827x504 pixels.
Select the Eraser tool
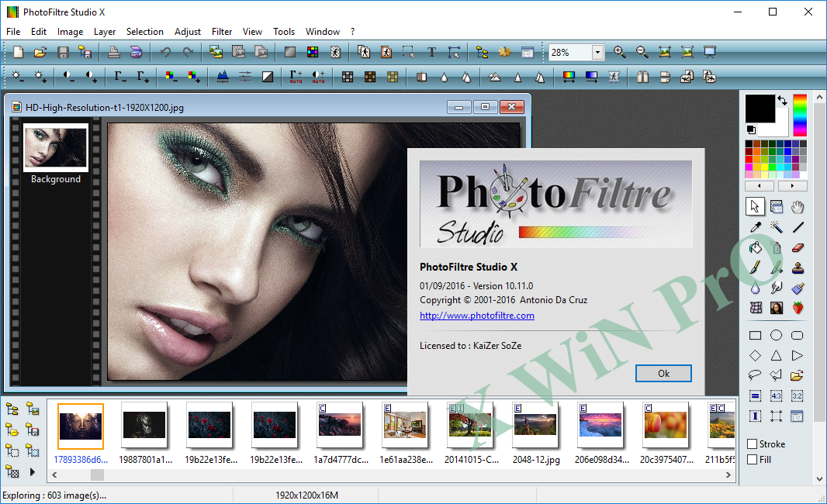(797, 247)
